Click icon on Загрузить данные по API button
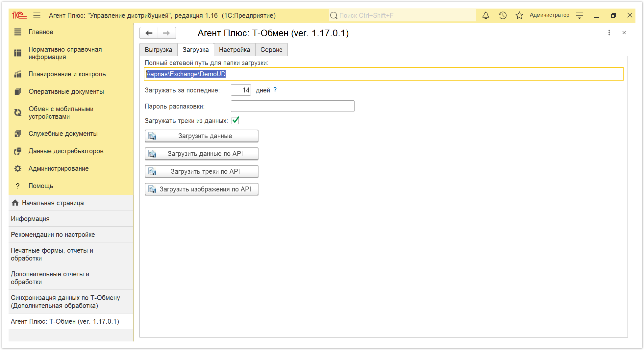Viewport: 644px width, 350px height. (x=152, y=154)
